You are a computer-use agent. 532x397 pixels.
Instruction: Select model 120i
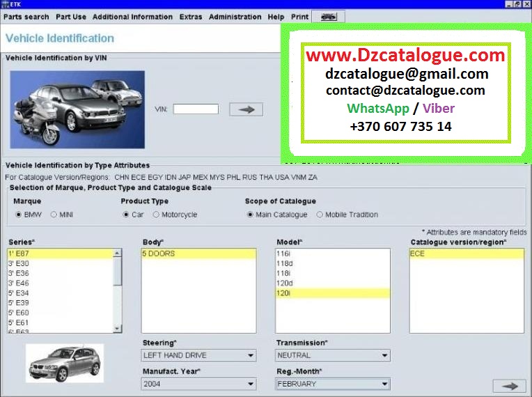[x=333, y=293]
